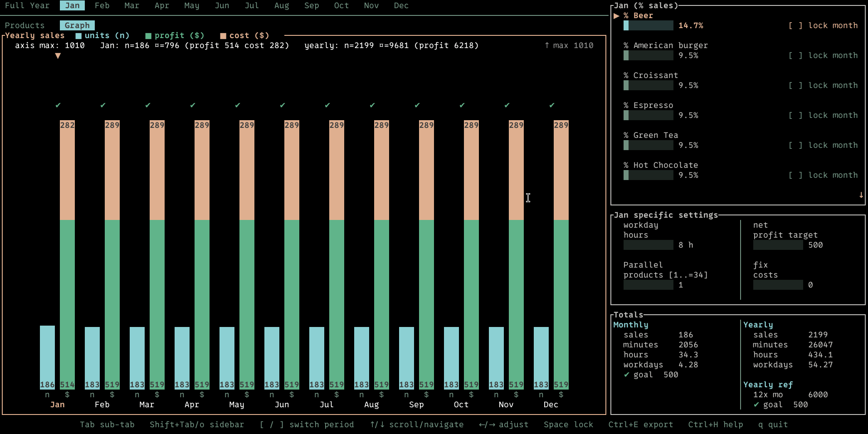Click the down arrow in product list
The width and height of the screenshot is (868, 434).
861,195
